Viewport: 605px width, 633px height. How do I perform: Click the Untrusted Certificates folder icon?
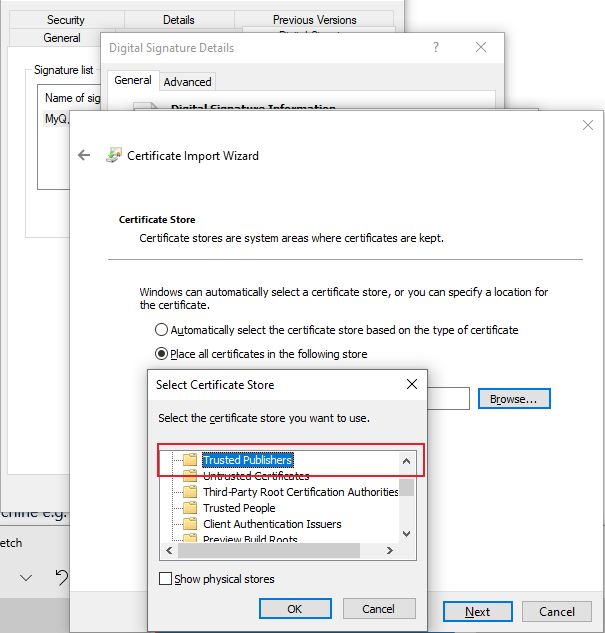click(190, 476)
